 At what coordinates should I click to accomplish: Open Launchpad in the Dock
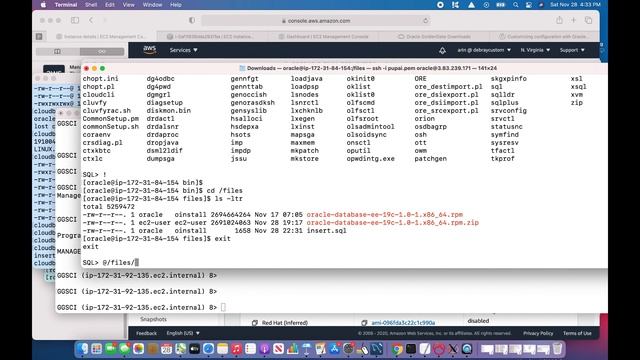(97, 349)
